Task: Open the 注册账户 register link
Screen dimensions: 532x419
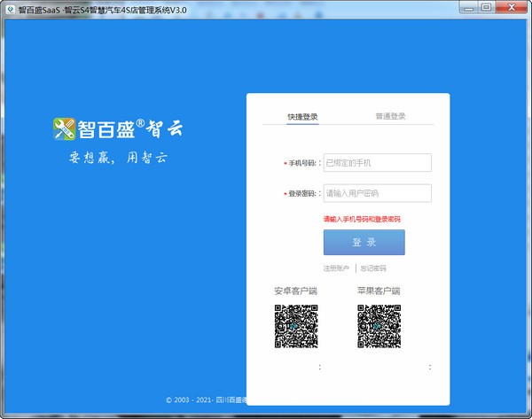Action: tap(337, 268)
